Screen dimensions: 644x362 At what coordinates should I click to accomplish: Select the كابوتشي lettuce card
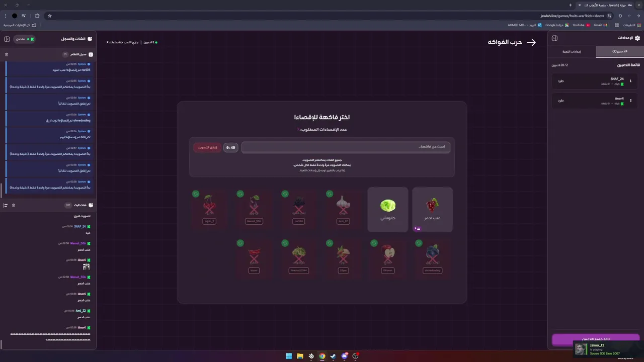(x=388, y=210)
